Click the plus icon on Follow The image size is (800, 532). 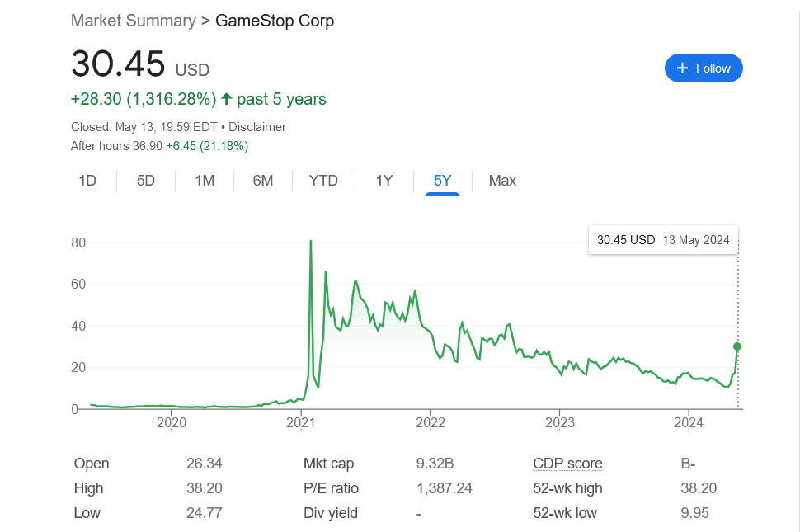coord(682,68)
